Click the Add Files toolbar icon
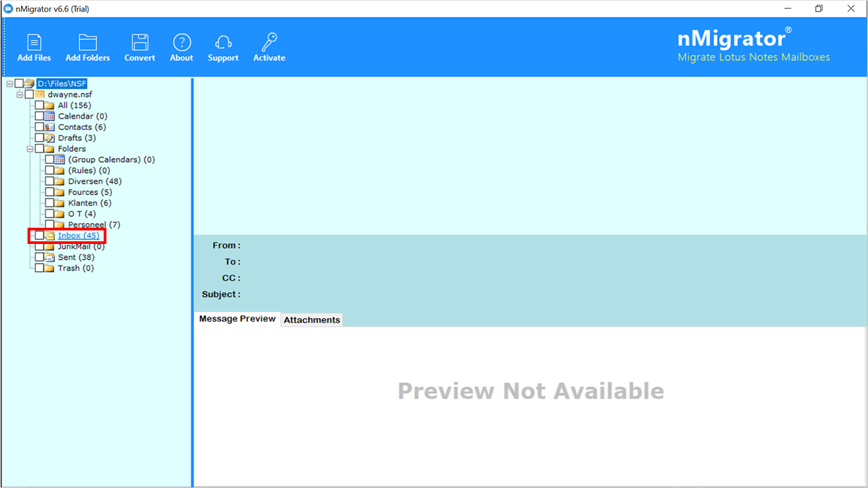868x488 pixels. tap(34, 43)
